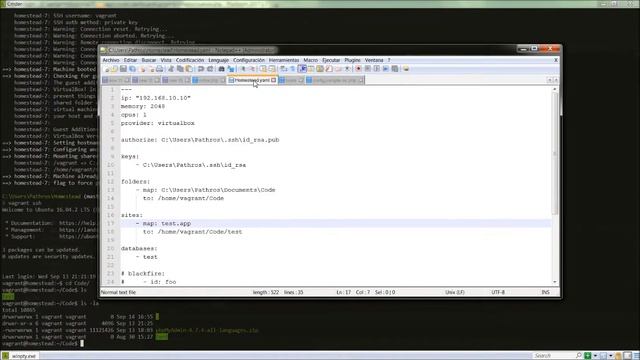Open the Plugins menu
The image size is (640, 360).
pyautogui.click(x=352, y=60)
